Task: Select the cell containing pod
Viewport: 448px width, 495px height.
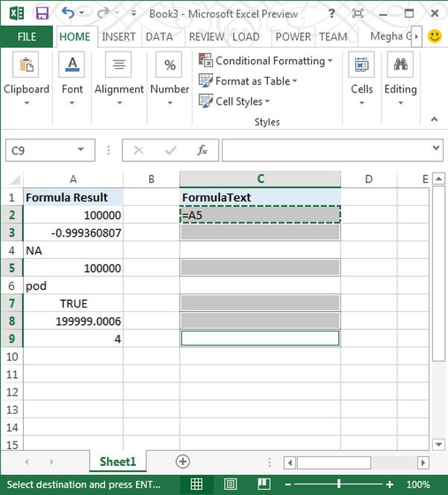Action: (73, 286)
